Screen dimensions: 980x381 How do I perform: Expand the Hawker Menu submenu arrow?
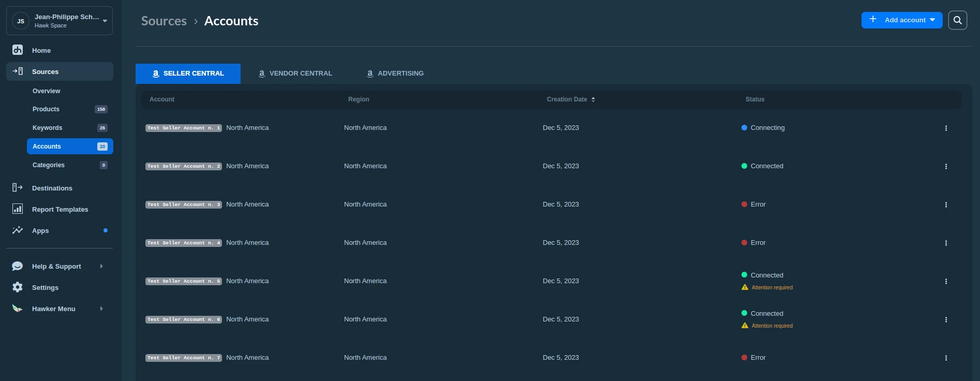pyautogui.click(x=101, y=309)
